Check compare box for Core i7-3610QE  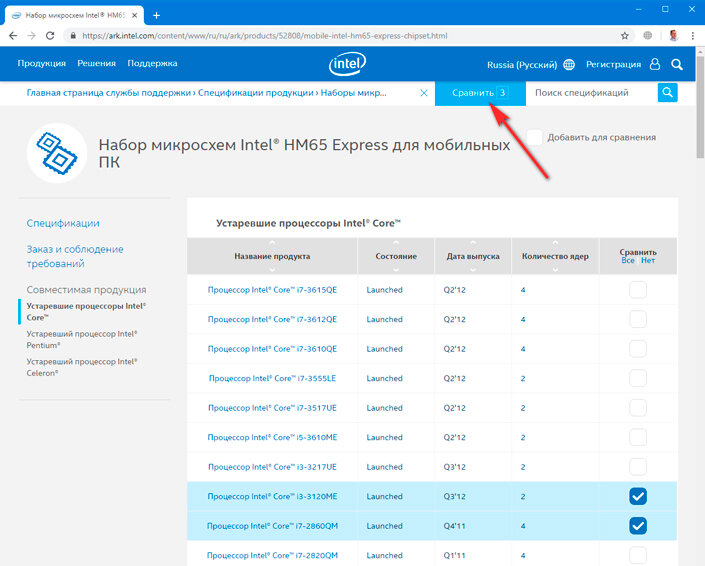638,349
